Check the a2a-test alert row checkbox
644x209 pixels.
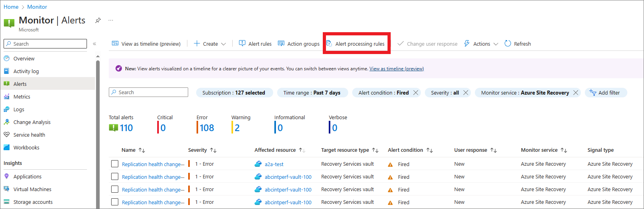click(115, 164)
